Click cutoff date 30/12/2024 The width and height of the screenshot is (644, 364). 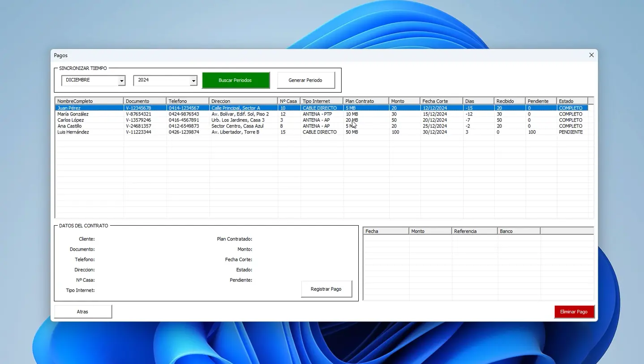[x=434, y=132]
